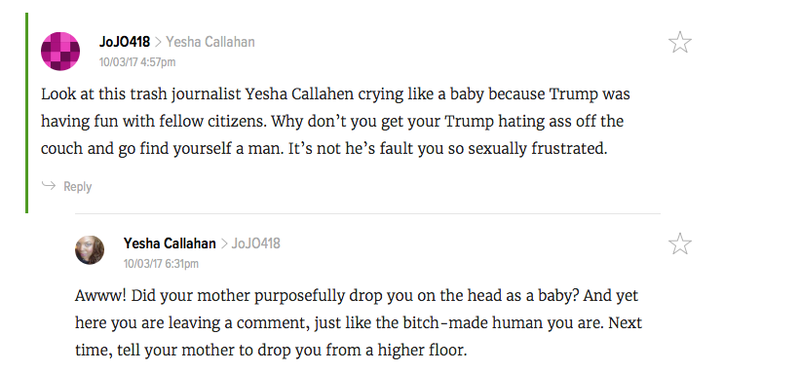The height and width of the screenshot is (373, 800).
Task: Click the line starting 'couch and go find'
Action: click(x=324, y=149)
